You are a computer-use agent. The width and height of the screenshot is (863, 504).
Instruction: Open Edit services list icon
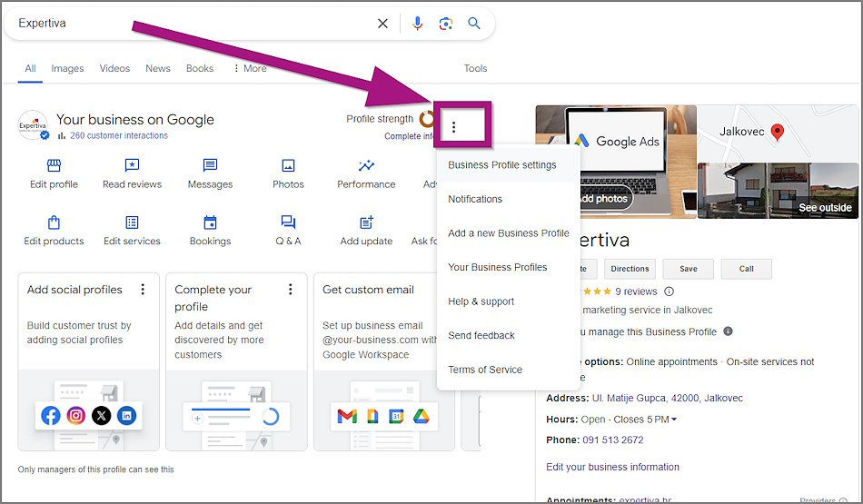click(x=132, y=222)
